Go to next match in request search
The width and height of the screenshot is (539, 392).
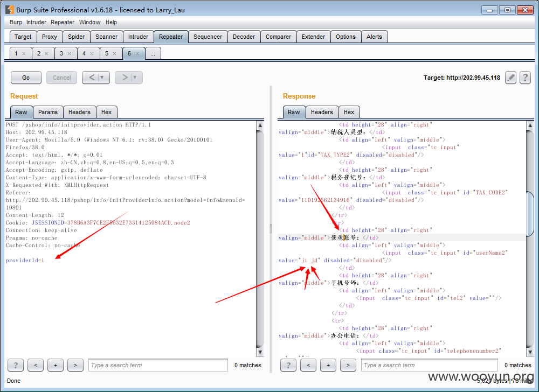point(75,365)
